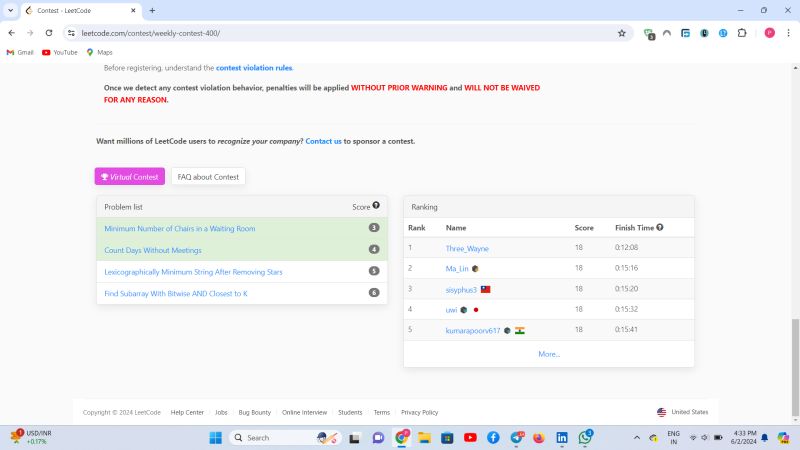The width and height of the screenshot is (800, 450).
Task: Click More... to see full ranking
Action: (549, 354)
